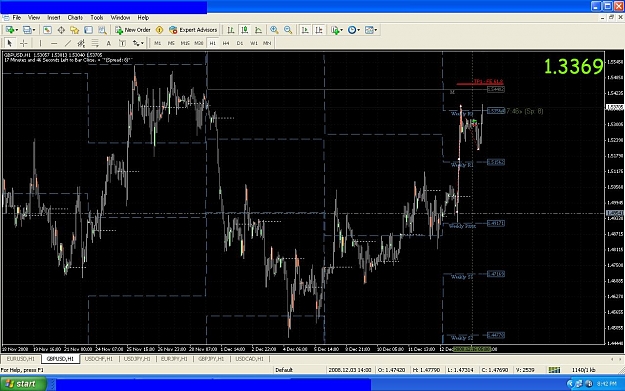Click the large 1.3369 chart label

pos(574,66)
